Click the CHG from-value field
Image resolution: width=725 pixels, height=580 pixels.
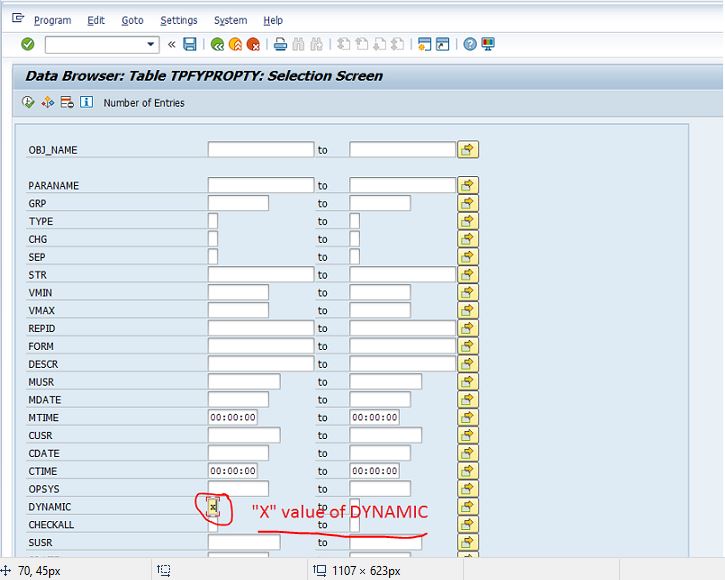click(213, 239)
